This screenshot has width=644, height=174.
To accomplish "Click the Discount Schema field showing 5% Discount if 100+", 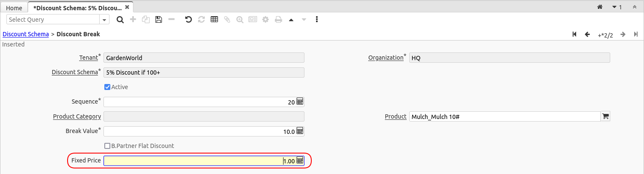I will tap(204, 72).
